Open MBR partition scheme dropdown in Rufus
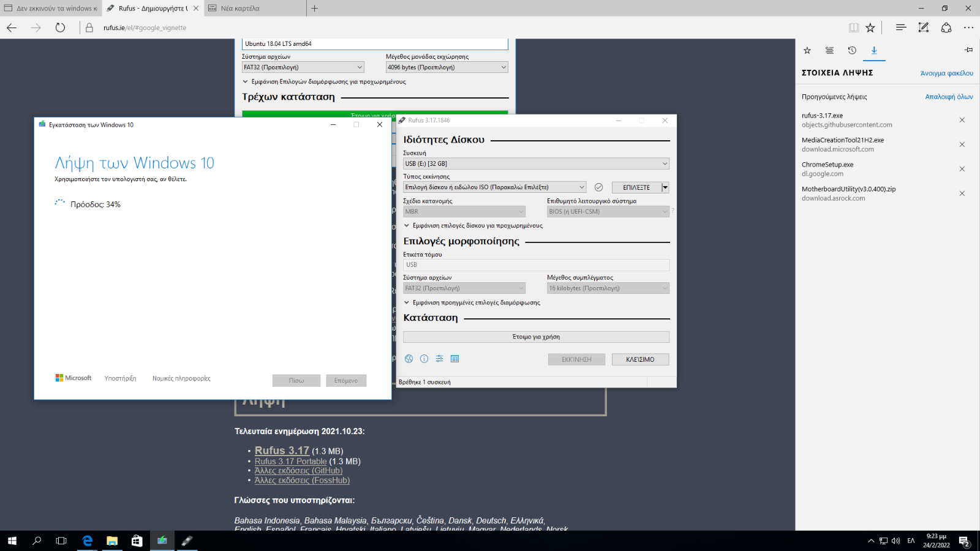 pos(464,211)
